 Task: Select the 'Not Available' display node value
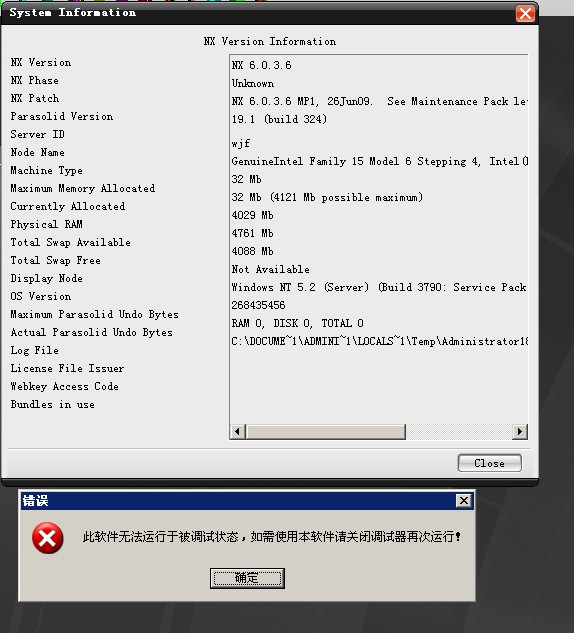point(271,269)
